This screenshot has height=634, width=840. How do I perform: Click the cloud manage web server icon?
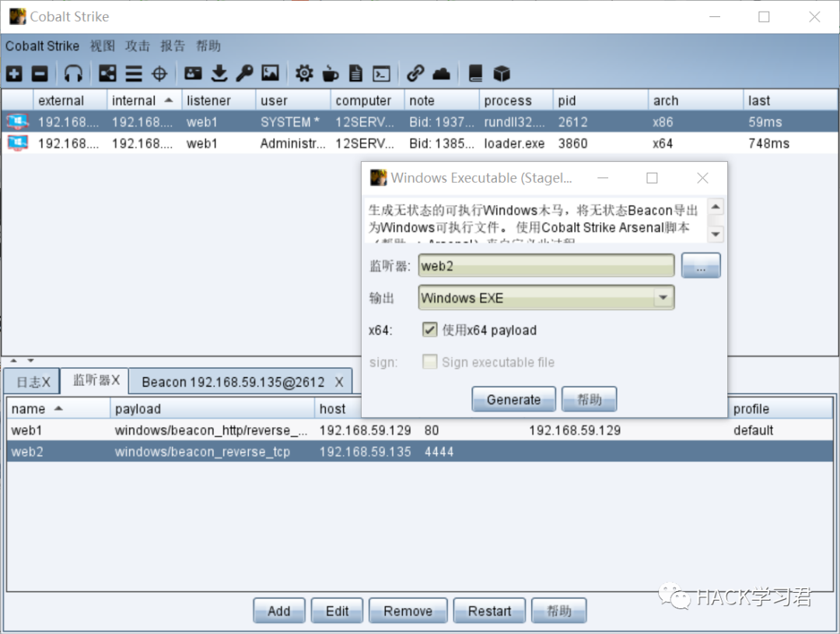click(442, 73)
